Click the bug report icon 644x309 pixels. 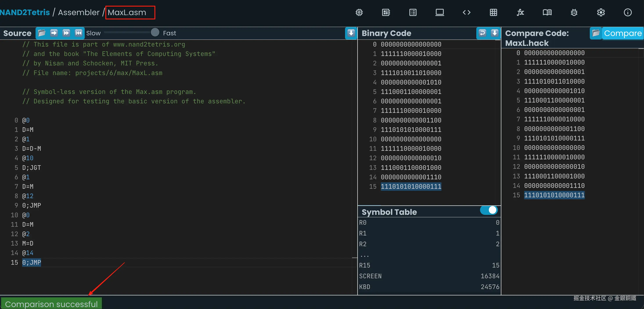tap(574, 13)
